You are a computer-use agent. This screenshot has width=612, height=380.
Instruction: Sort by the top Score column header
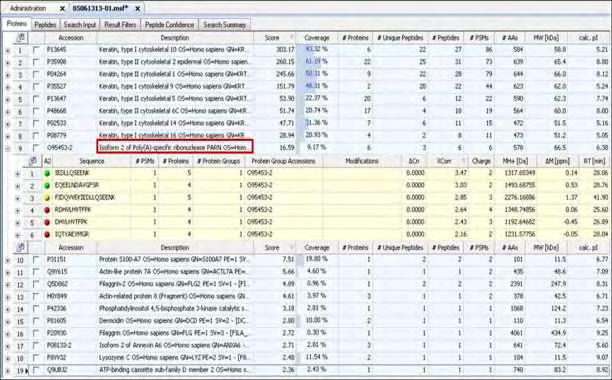pyautogui.click(x=274, y=37)
